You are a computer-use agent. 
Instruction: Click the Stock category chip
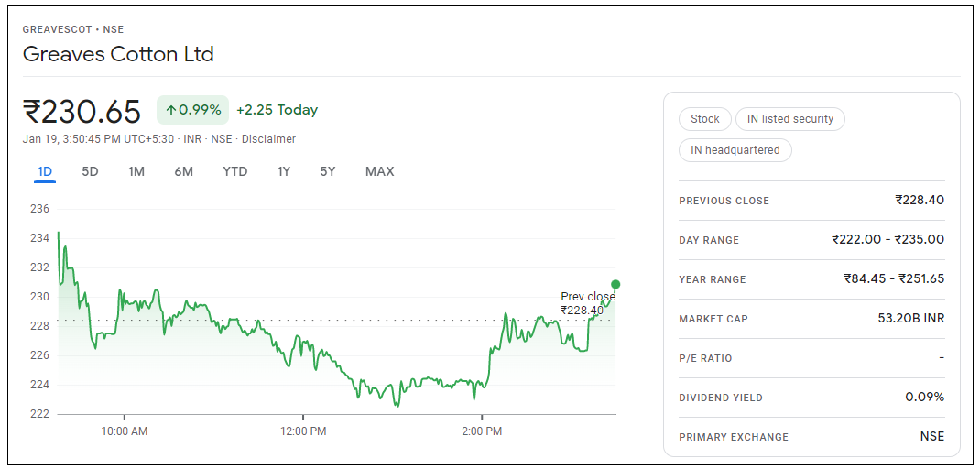click(704, 119)
